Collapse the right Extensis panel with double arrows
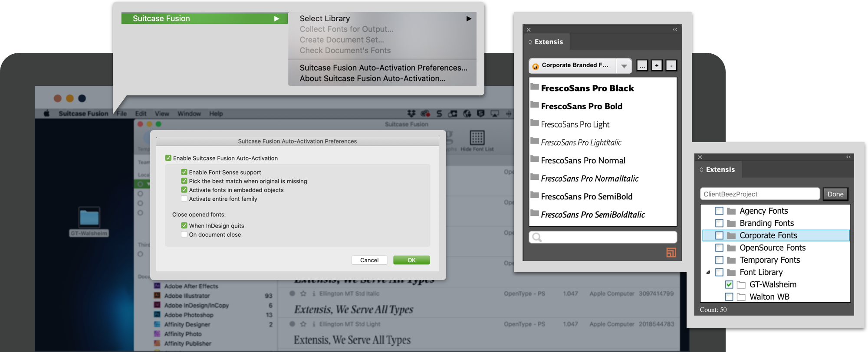This screenshot has height=352, width=868. click(x=848, y=157)
